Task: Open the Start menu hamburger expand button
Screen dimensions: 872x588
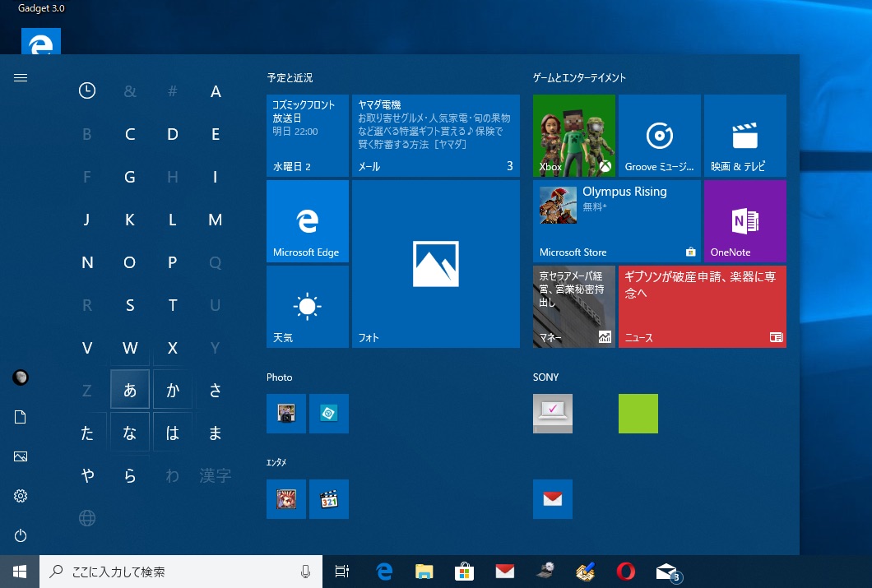Action: [x=20, y=78]
